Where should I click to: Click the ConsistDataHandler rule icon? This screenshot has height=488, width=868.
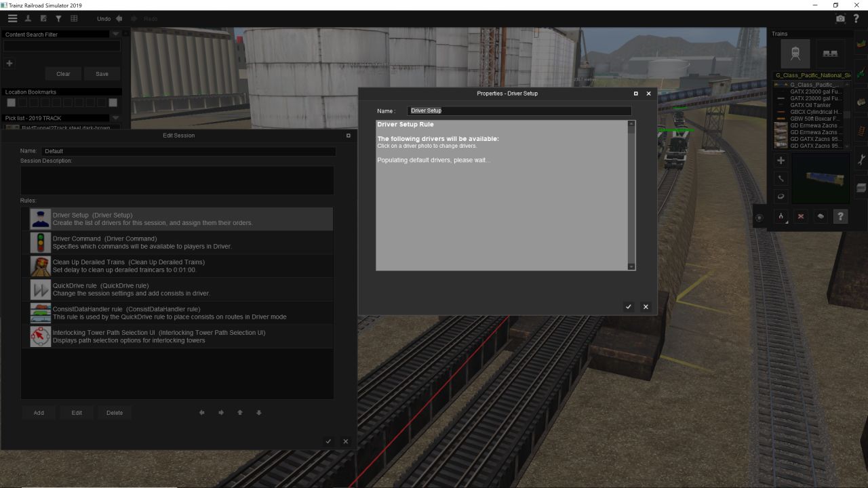click(x=41, y=313)
